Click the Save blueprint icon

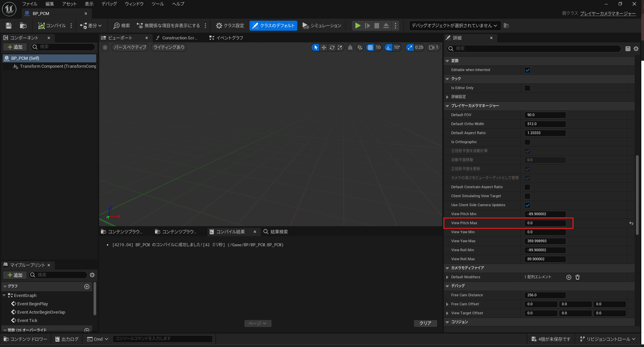click(x=9, y=26)
